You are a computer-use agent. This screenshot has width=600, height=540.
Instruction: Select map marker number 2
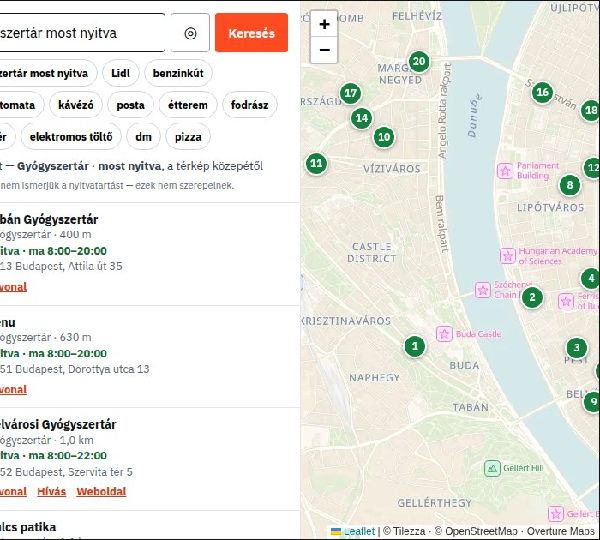[x=532, y=297]
